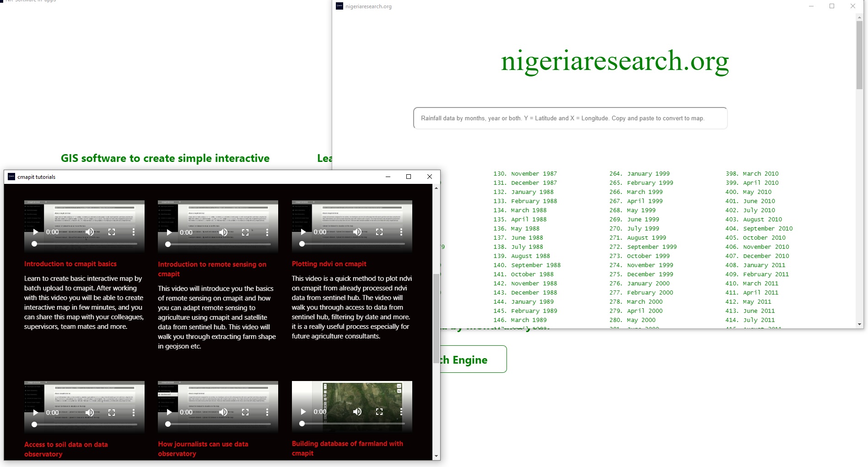Open the Plotting ndvi on cmapit title link
The image size is (868, 467).
[x=329, y=264]
